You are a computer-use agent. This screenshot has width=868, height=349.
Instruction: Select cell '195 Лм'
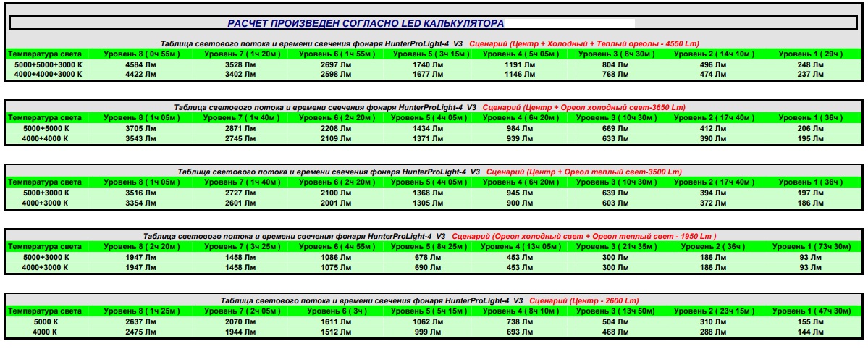[x=812, y=138]
